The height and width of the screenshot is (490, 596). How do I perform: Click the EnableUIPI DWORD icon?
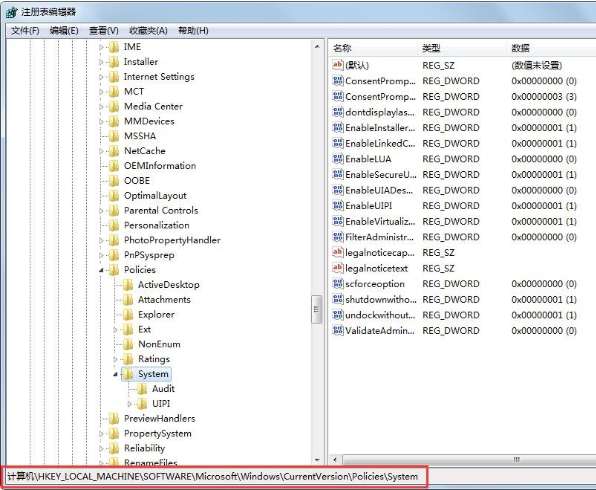tap(338, 206)
